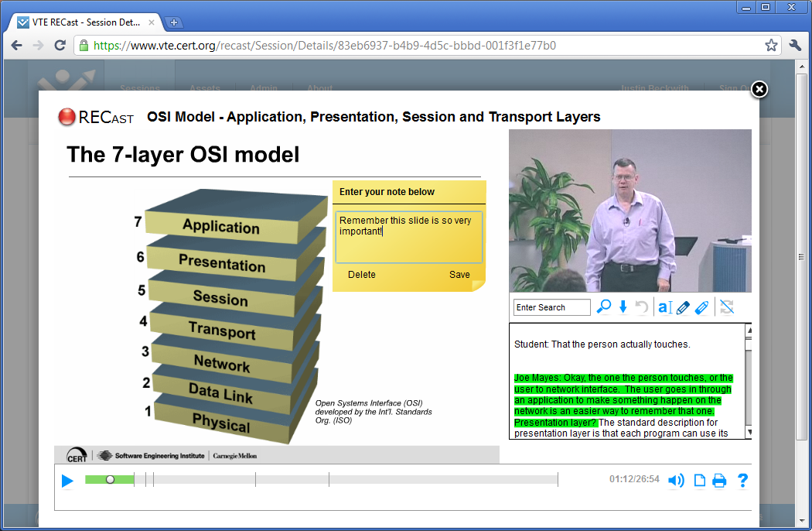Click the 'Application' layer on slide

pyautogui.click(x=221, y=227)
